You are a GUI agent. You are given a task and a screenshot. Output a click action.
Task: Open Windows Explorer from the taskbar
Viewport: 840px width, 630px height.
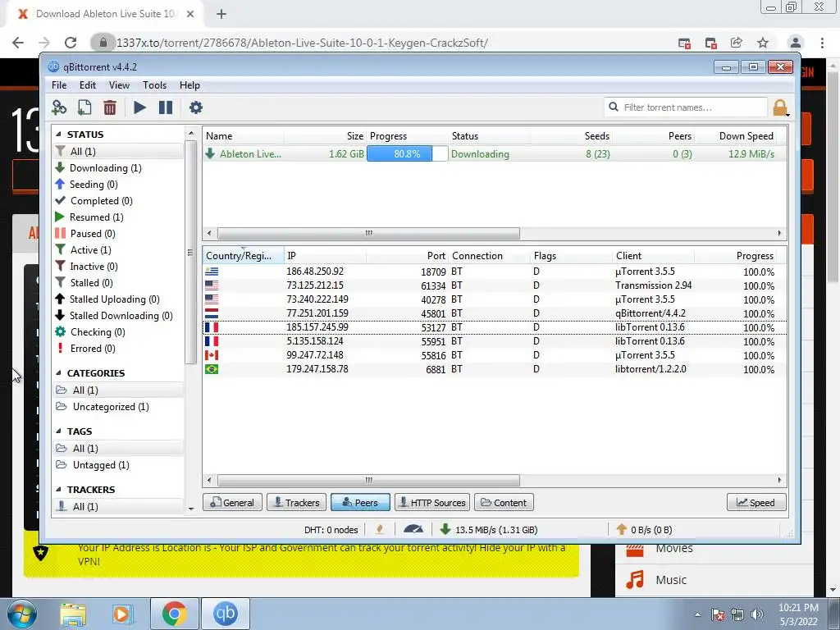click(73, 614)
